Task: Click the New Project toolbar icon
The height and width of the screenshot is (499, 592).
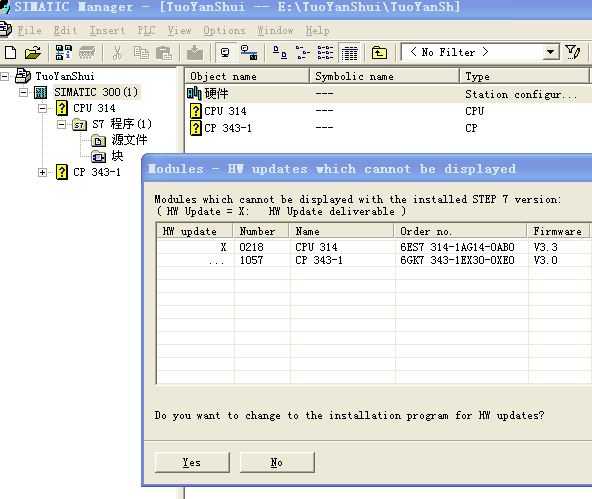Action: [10, 52]
